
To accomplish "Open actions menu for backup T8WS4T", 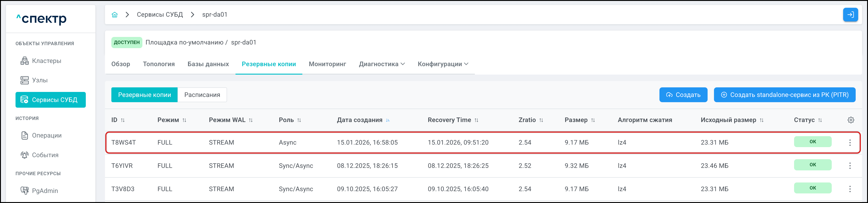I will [x=850, y=143].
